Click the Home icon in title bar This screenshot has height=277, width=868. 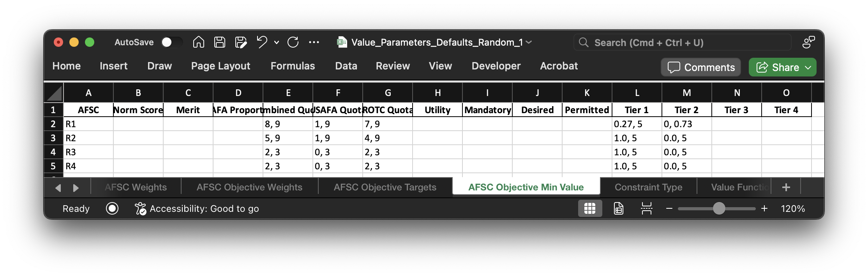(x=198, y=42)
